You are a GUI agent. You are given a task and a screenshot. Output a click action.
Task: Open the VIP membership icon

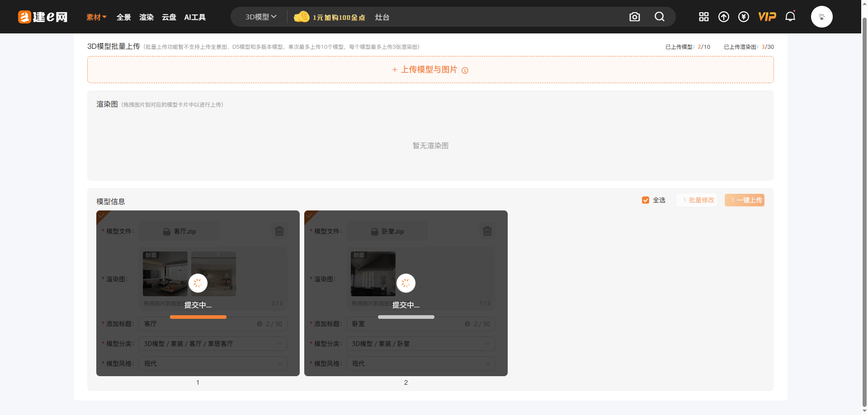(767, 17)
